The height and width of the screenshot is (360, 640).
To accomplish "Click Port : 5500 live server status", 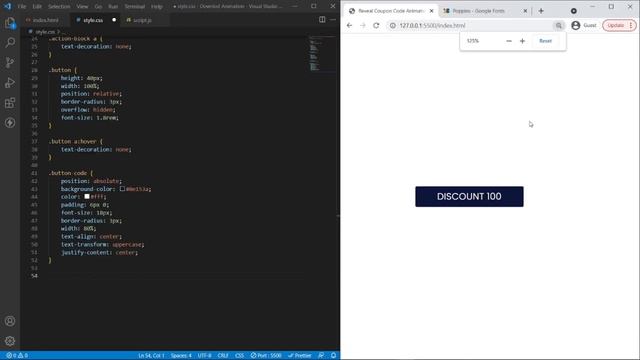I will [x=266, y=356].
